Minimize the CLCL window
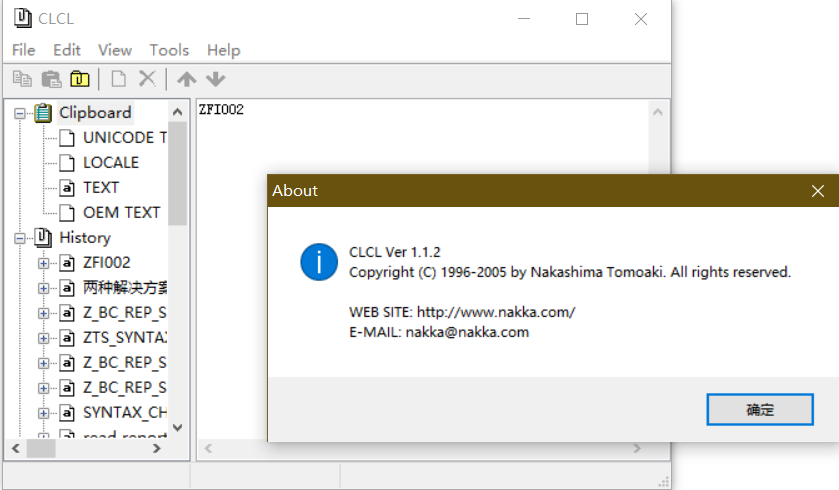This screenshot has width=839, height=490. coord(524,19)
